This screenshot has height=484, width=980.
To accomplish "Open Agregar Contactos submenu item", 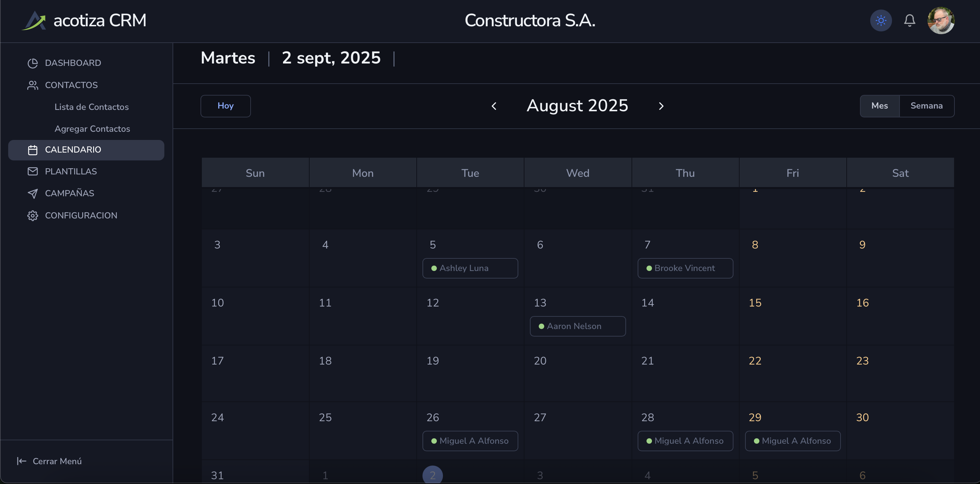I will (92, 129).
